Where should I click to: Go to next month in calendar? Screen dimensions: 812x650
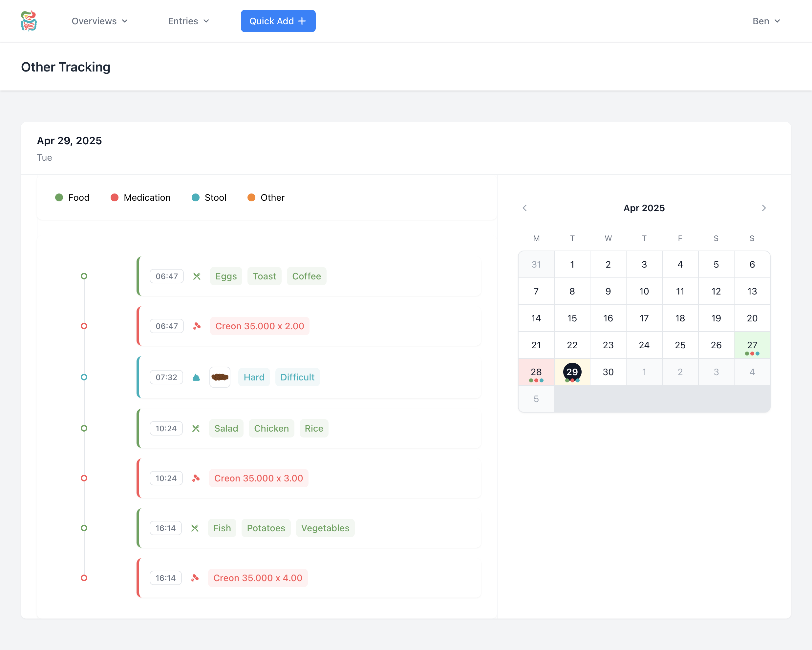tap(763, 208)
